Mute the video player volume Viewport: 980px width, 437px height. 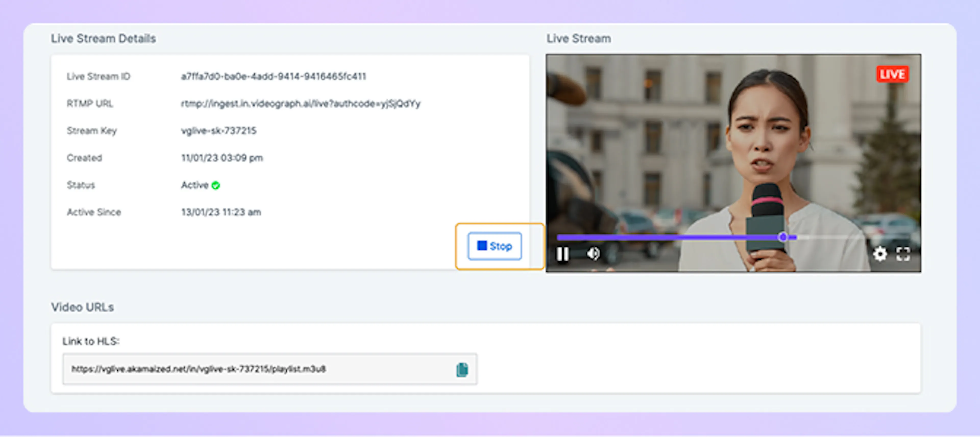(593, 253)
